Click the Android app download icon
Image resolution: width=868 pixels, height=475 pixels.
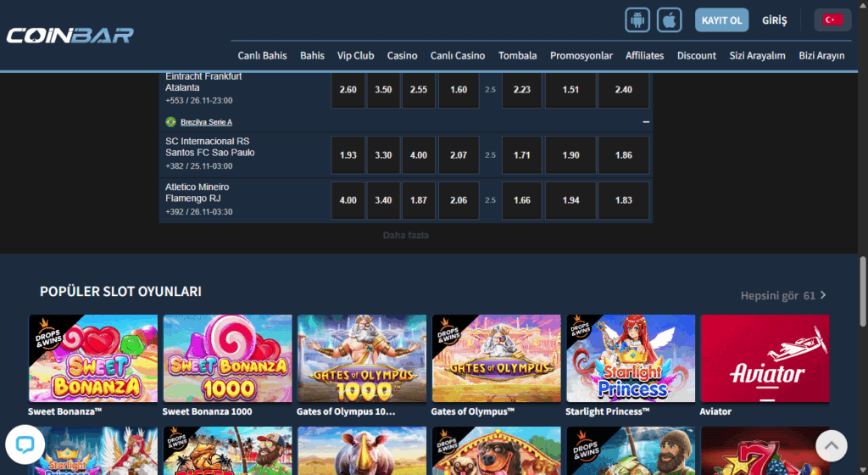point(637,20)
